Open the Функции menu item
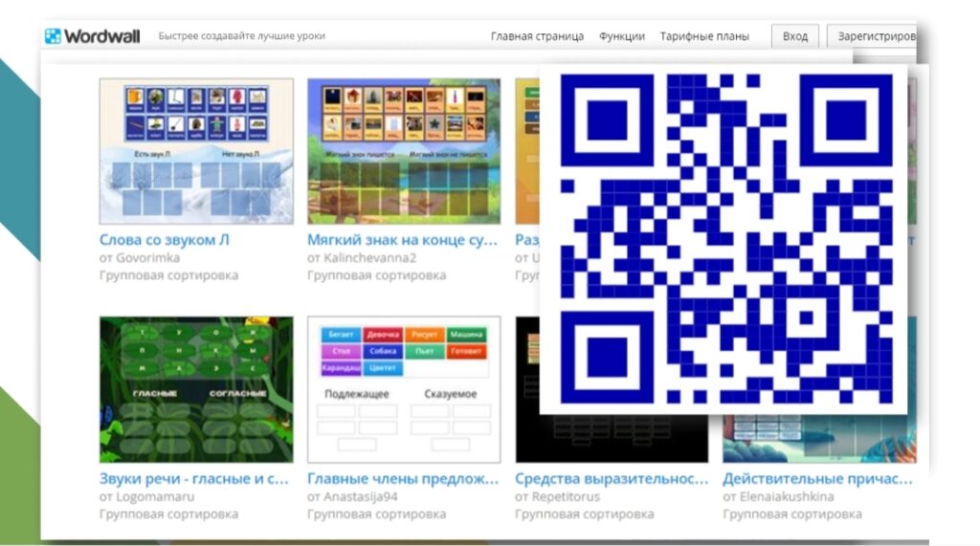This screenshot has width=980, height=546. [x=622, y=36]
